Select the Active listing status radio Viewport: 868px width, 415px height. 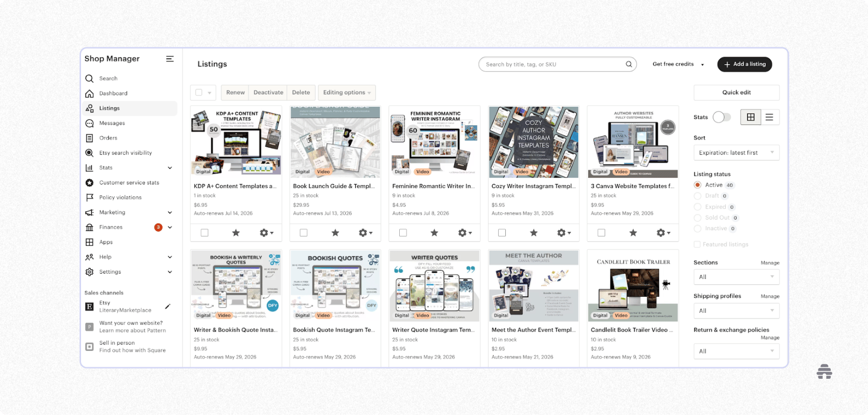[x=697, y=185]
